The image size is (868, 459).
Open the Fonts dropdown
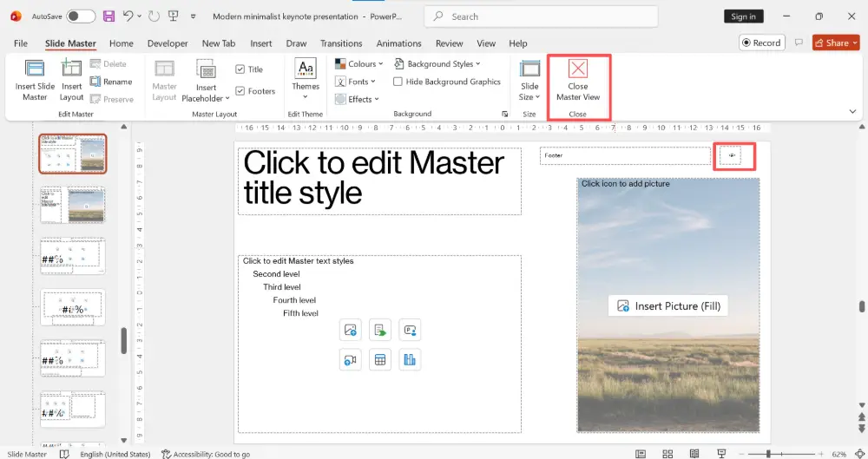click(355, 82)
